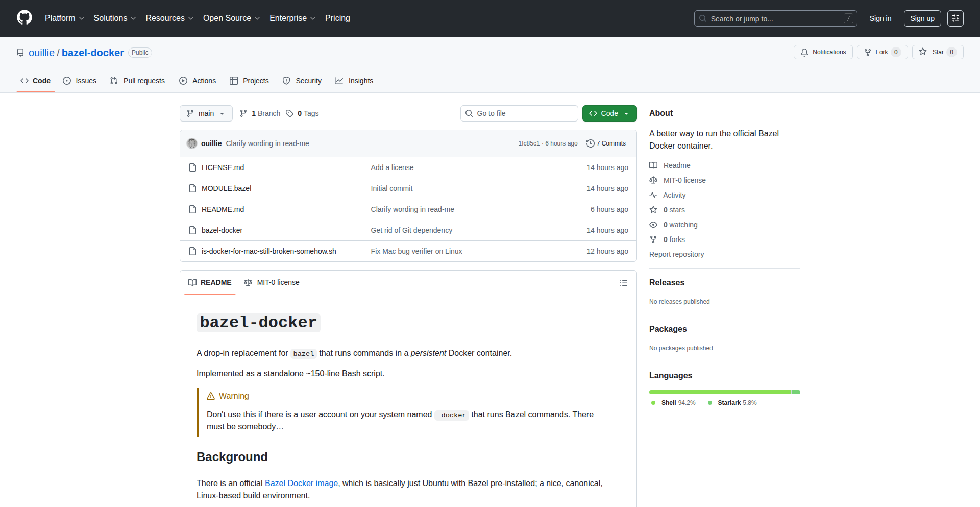Click the eye icon beside 0 watching
Viewport: 980px width, 507px height.
[x=653, y=225]
